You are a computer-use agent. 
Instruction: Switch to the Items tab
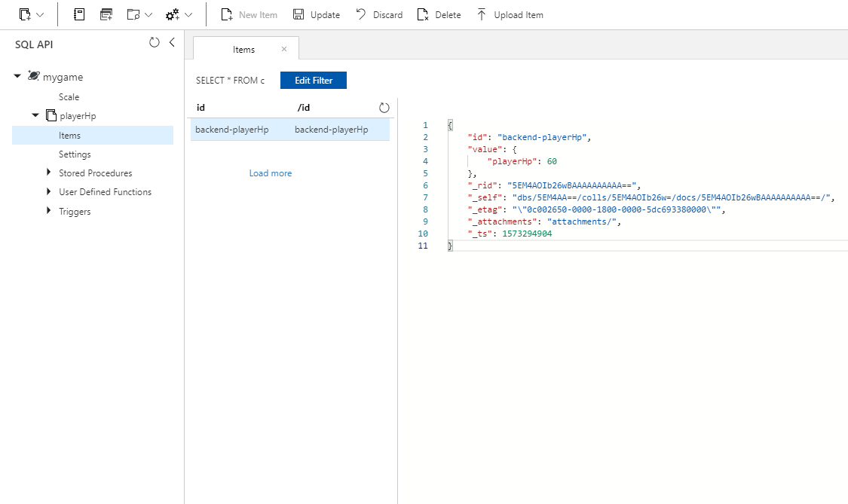click(x=245, y=48)
